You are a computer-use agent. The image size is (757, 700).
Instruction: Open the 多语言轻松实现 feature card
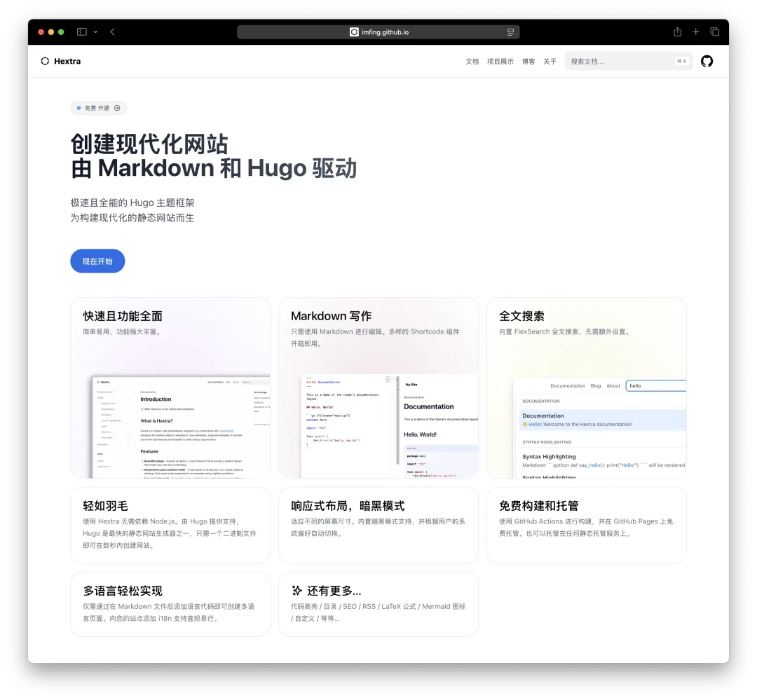tap(170, 605)
